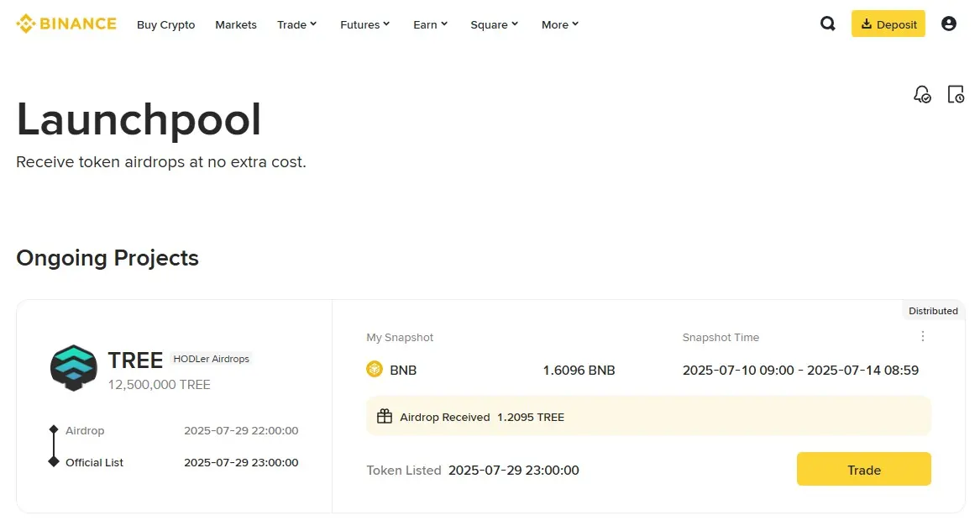Click the Ongoing Projects heading
Screen dimensions: 980x526
click(x=107, y=258)
